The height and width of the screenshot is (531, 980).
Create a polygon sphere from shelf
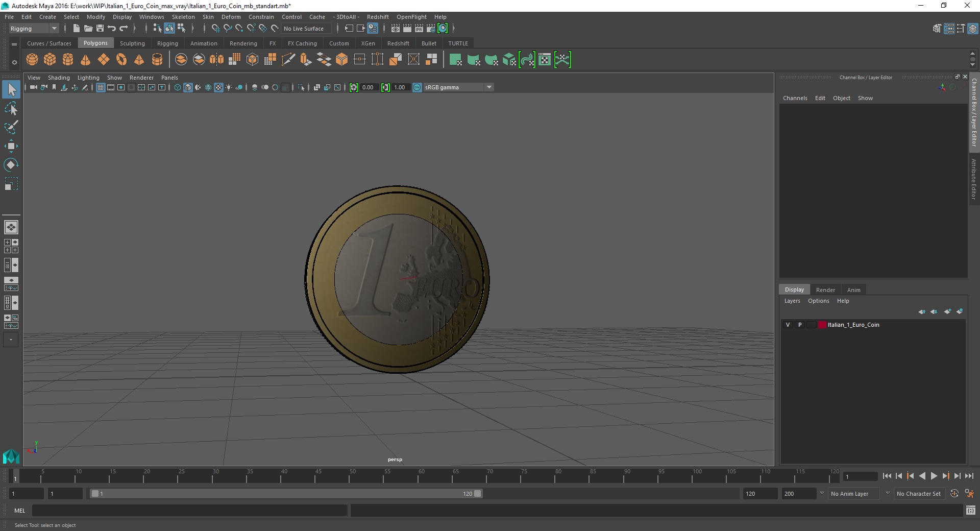(32, 60)
